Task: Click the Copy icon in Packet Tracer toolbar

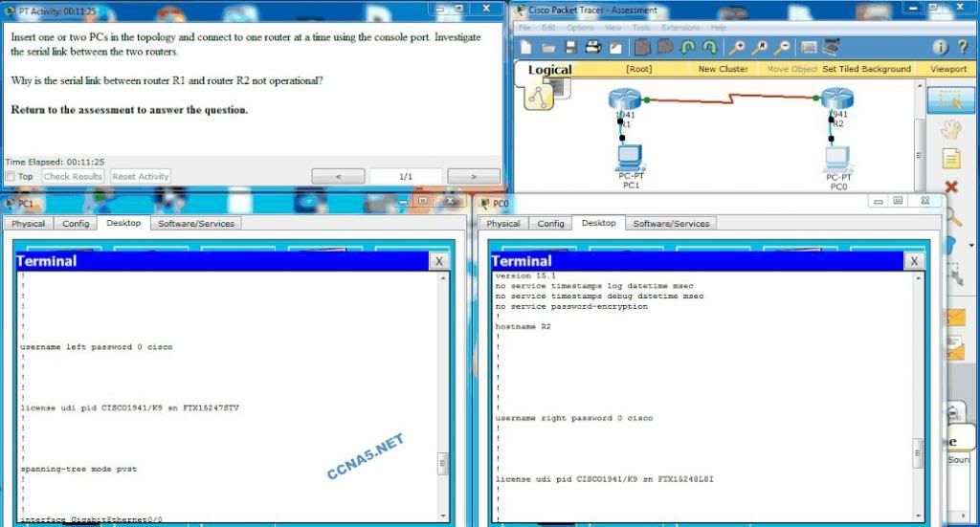Action: [642, 47]
